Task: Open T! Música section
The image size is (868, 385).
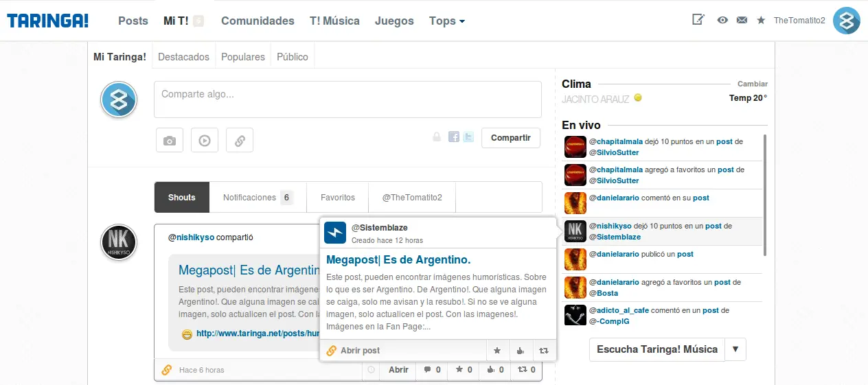Action: [x=334, y=21]
